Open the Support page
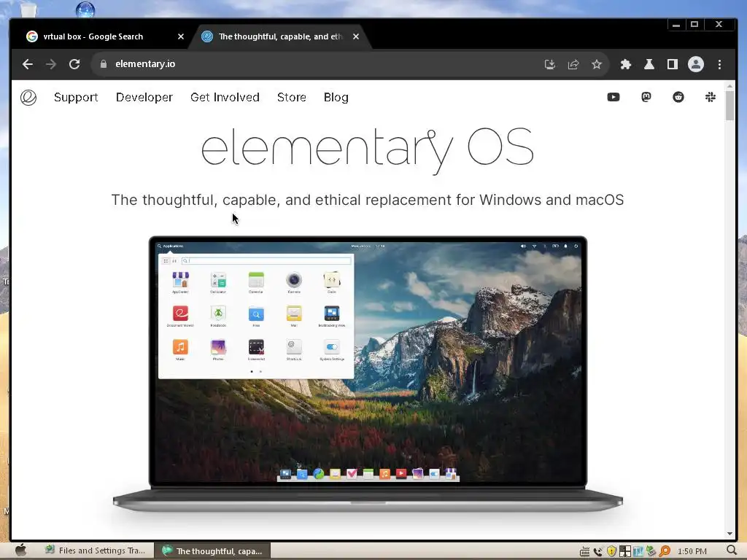The image size is (747, 560). coord(76,97)
